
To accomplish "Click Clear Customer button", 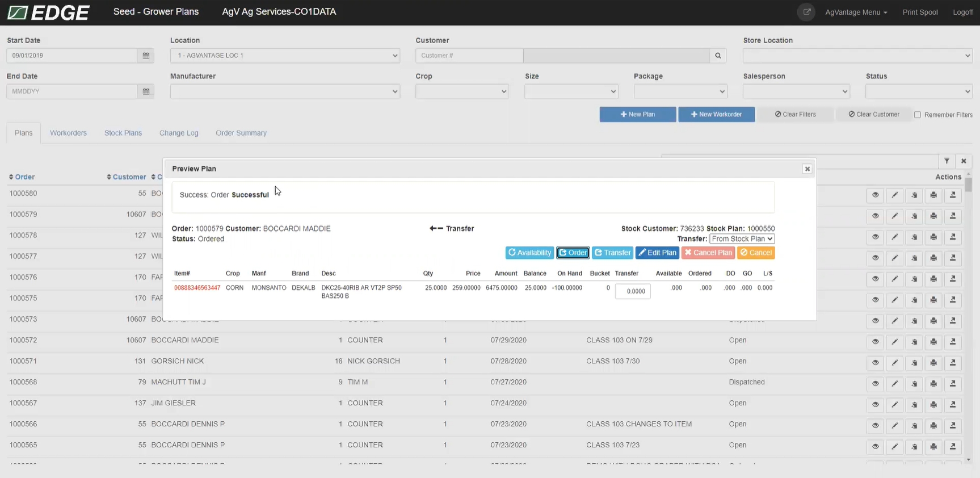I will (x=874, y=115).
